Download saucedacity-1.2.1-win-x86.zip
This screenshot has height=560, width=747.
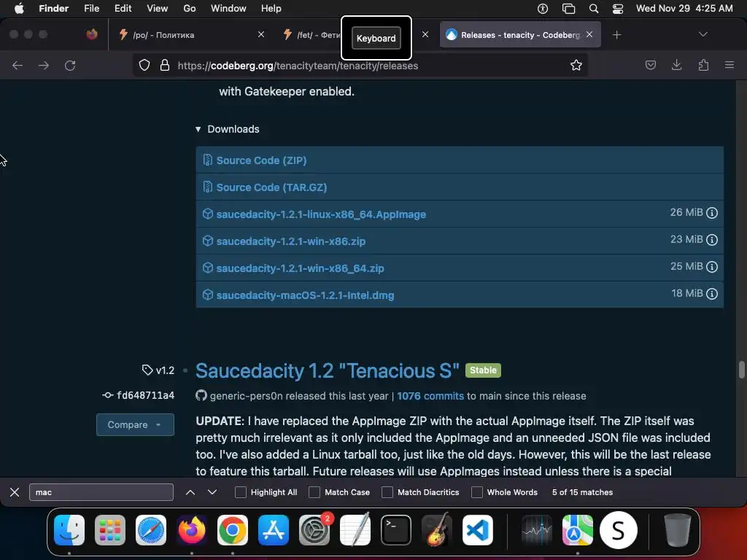pos(291,241)
